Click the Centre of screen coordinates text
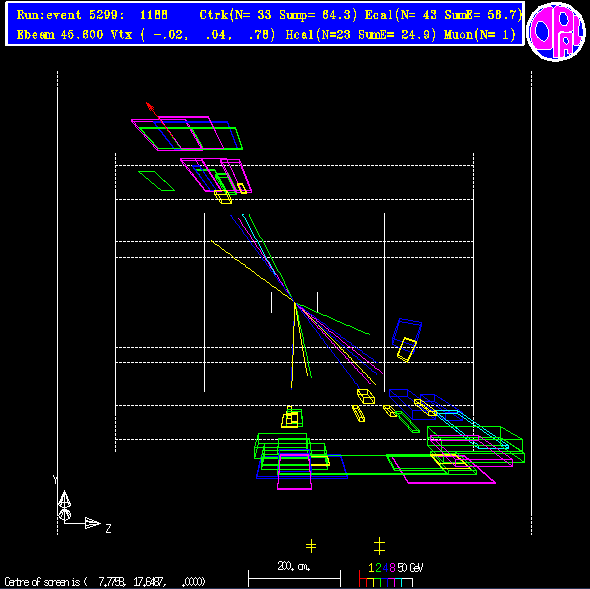This screenshot has height=589, width=590. 105,582
